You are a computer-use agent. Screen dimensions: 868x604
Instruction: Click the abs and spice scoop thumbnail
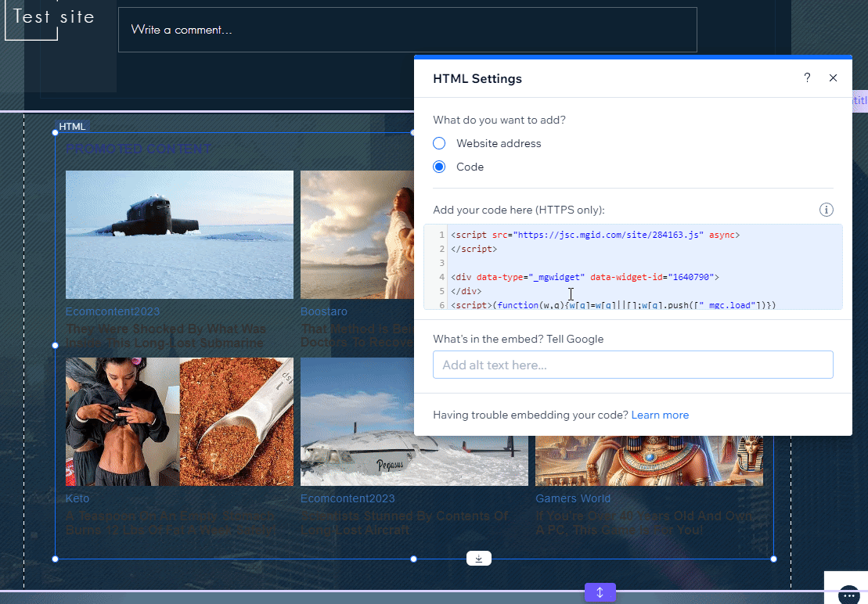(179, 422)
